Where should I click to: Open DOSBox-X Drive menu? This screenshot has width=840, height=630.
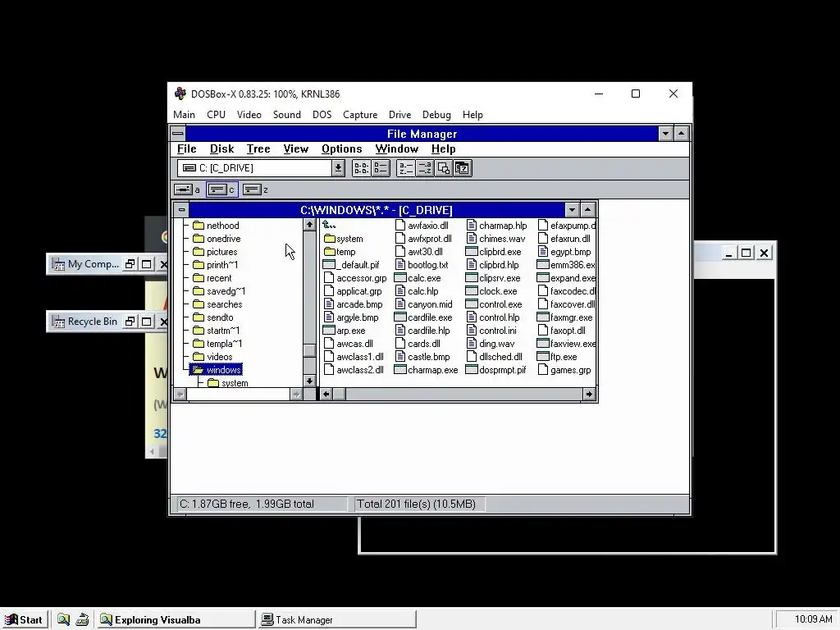(399, 115)
